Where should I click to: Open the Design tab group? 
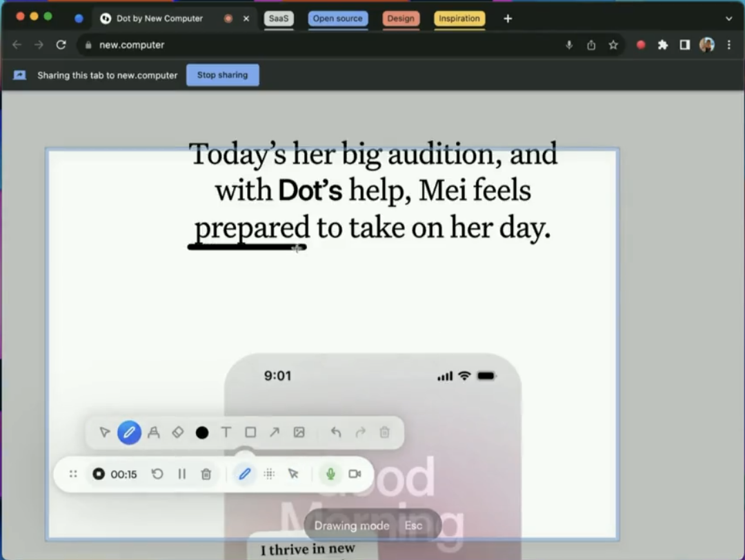click(401, 19)
